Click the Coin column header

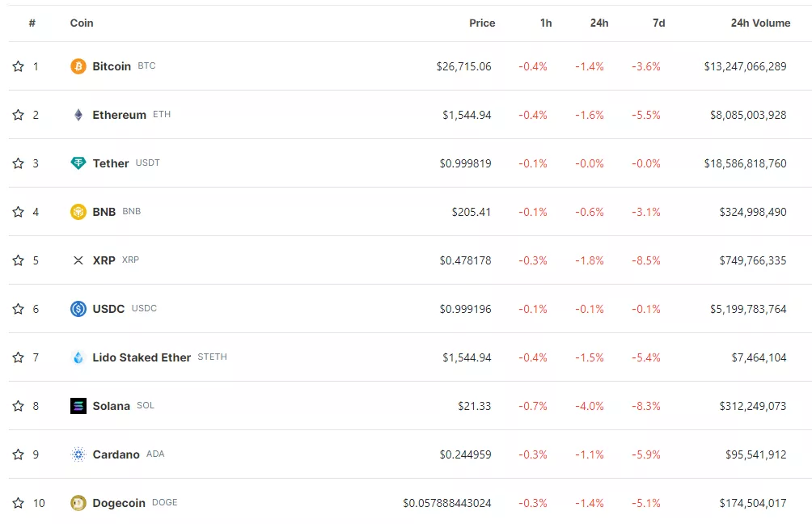82,23
